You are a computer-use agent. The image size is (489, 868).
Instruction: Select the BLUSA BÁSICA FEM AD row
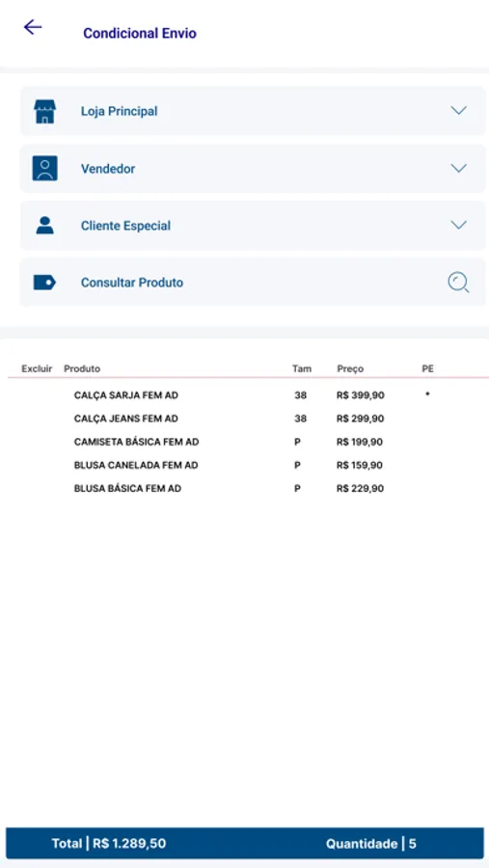click(248, 488)
